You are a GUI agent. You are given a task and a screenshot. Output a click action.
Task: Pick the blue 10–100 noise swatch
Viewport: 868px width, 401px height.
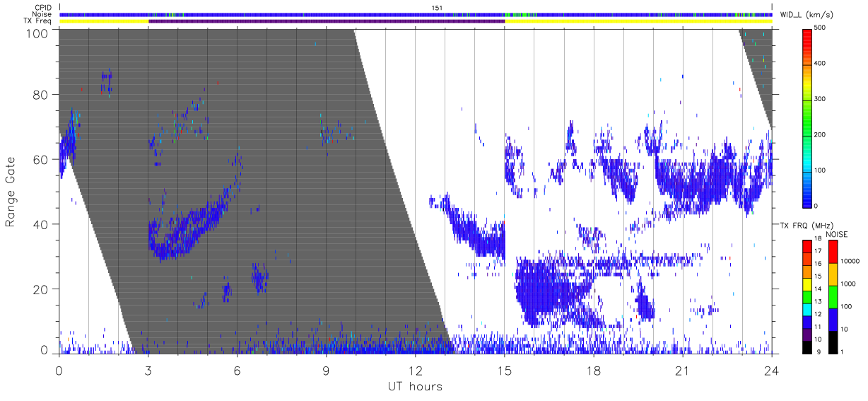(833, 319)
